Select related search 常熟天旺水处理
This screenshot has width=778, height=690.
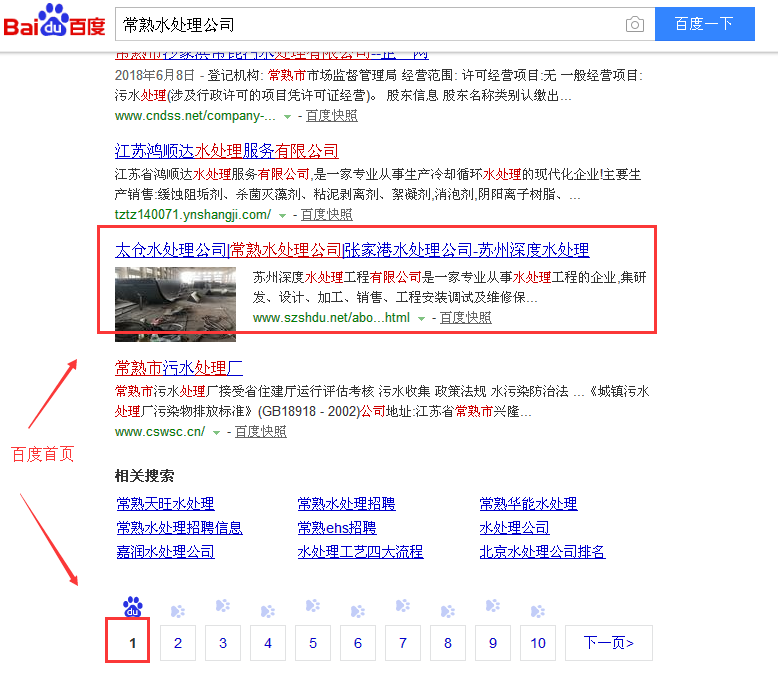coord(165,503)
